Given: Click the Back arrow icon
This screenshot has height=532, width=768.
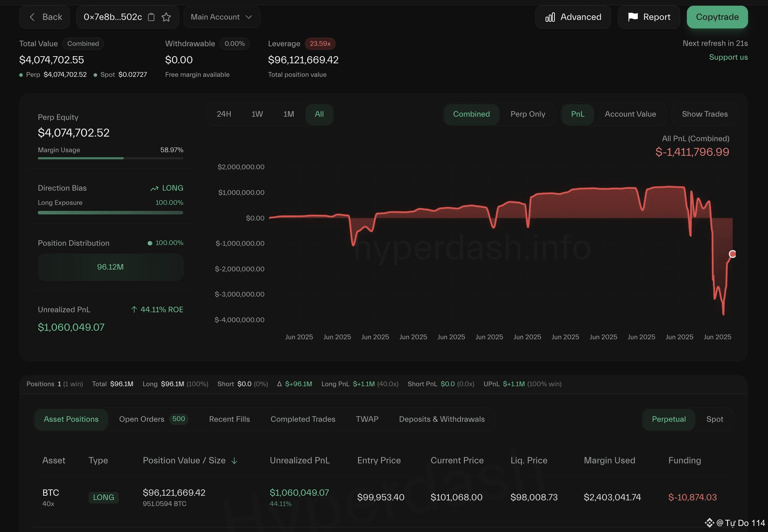Looking at the screenshot, I should pyautogui.click(x=32, y=17).
